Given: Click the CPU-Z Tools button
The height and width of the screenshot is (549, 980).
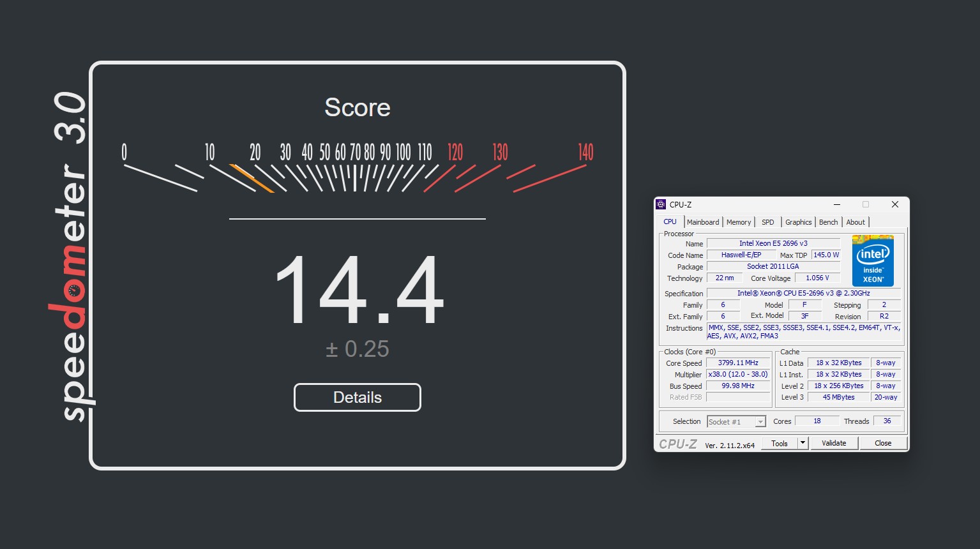Looking at the screenshot, I should pyautogui.click(x=779, y=443).
